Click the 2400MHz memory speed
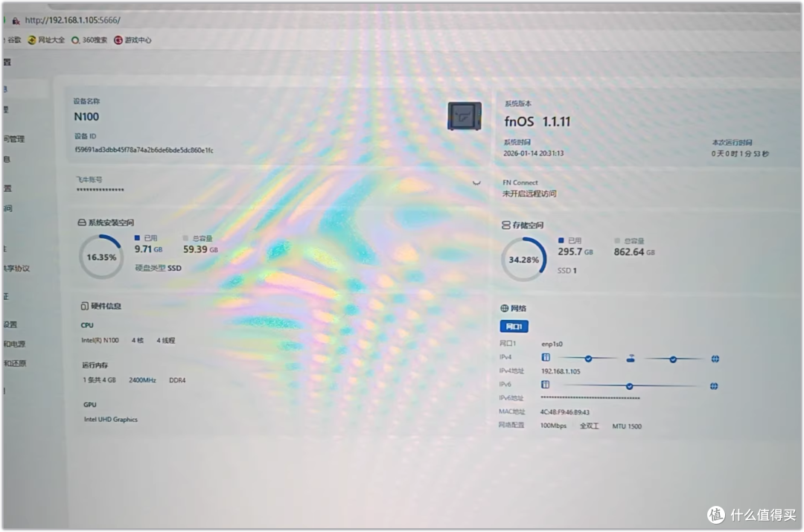Viewport: 804px width, 532px height. pos(142,380)
